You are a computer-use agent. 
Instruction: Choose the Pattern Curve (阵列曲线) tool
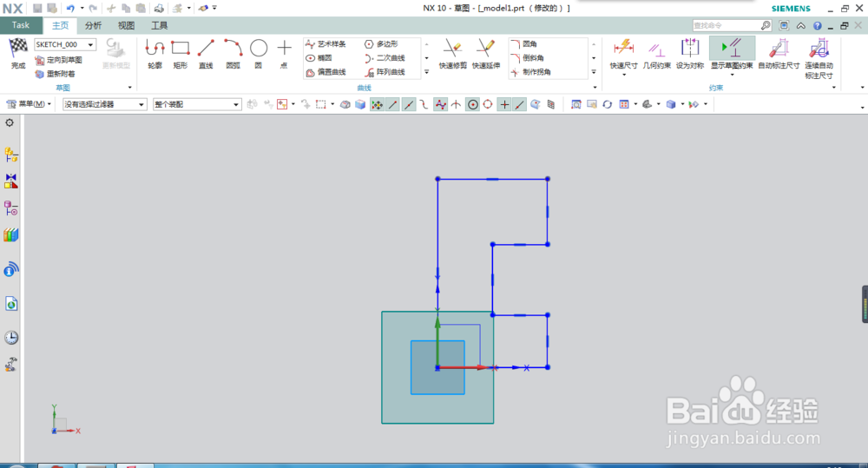pyautogui.click(x=385, y=72)
